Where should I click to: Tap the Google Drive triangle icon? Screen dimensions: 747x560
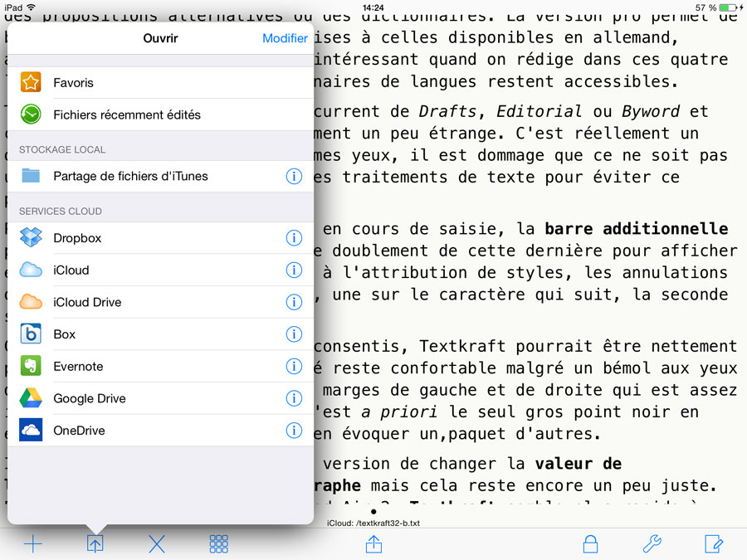tap(31, 398)
